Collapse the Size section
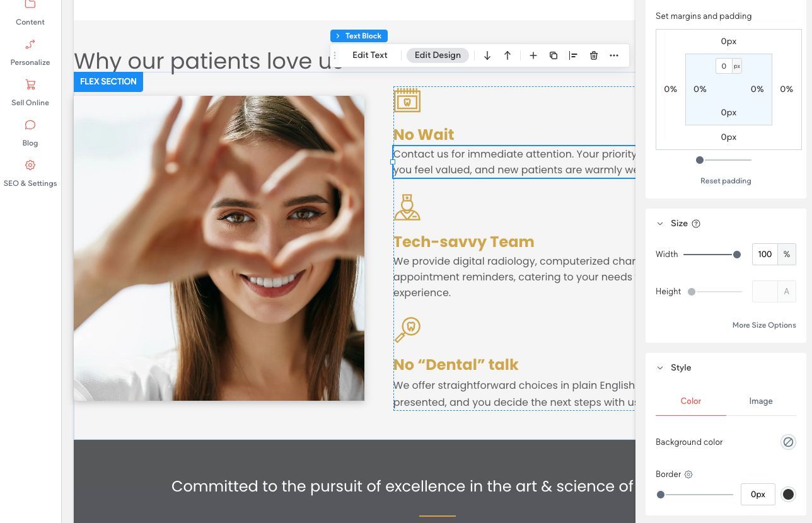812x523 pixels. point(660,224)
